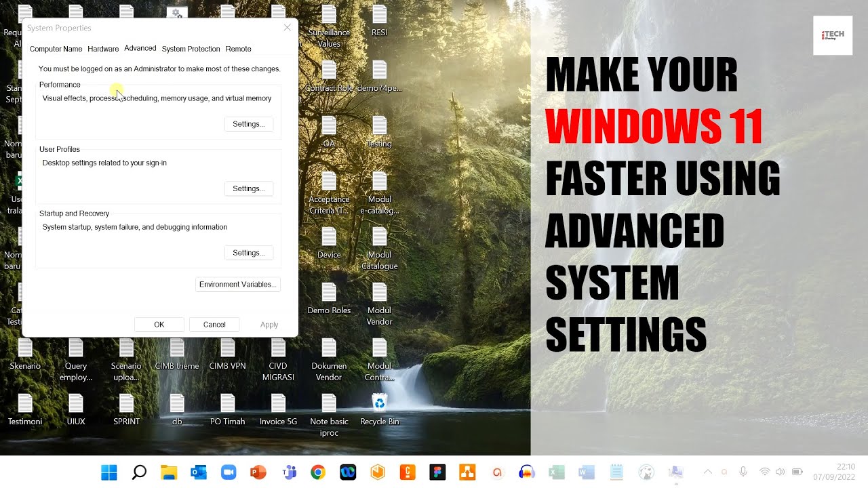Screen dimensions: 868x488
Task: Close the System Properties window
Action: click(287, 28)
